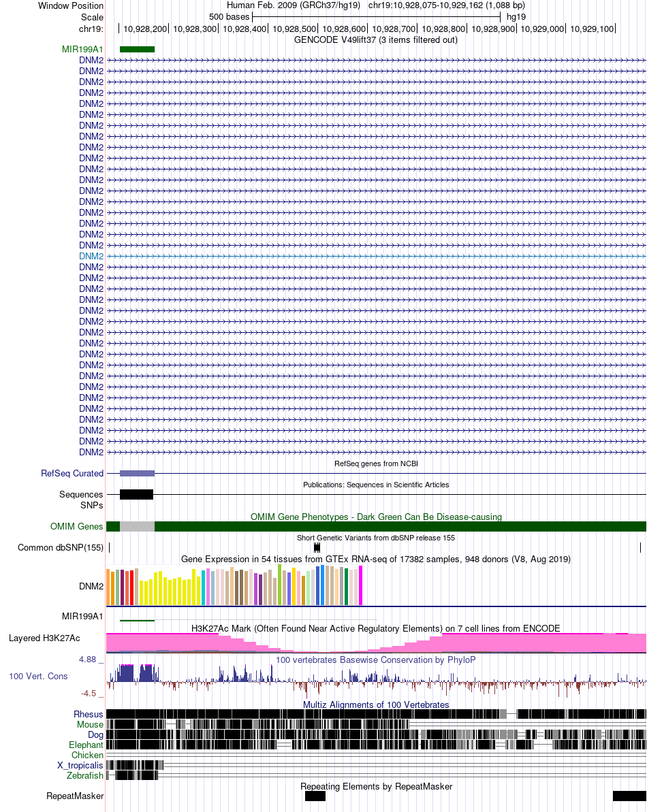Click the Sequences track label
The width and height of the screenshot is (647, 812).
point(81,495)
